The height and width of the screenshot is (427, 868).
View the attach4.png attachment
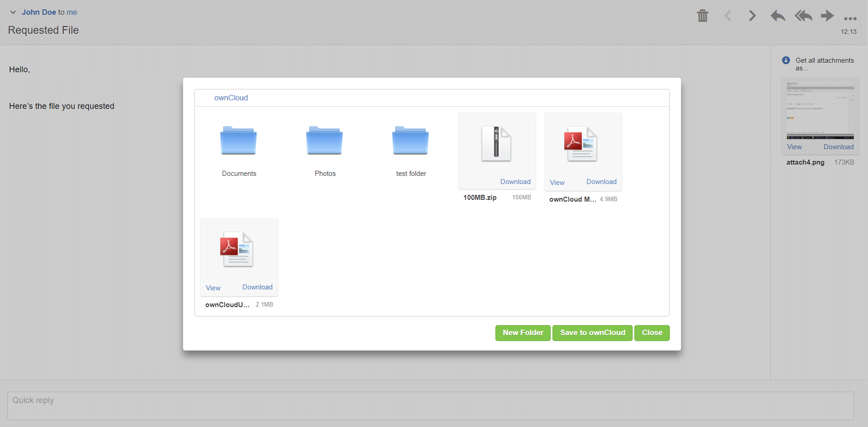[x=794, y=147]
